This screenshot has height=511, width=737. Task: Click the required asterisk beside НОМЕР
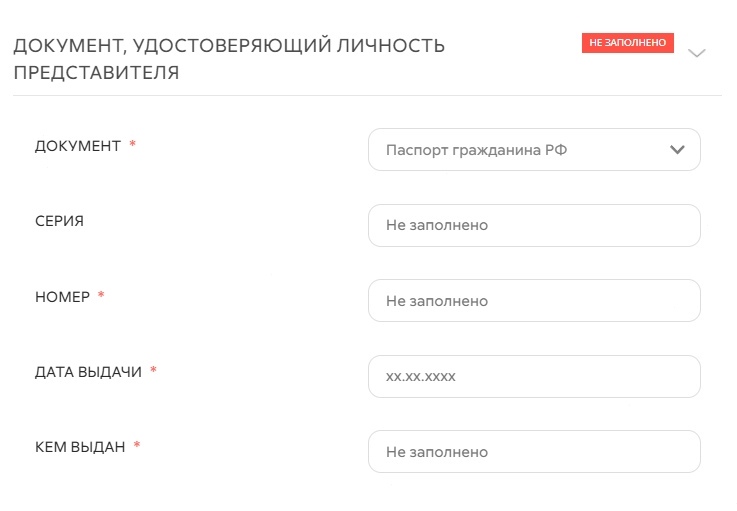[101, 296]
